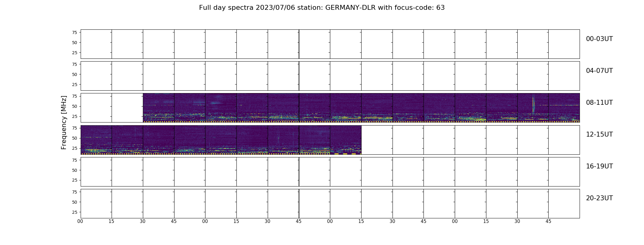Click the last spectrogram tile in the 08-11UT row

coord(564,108)
